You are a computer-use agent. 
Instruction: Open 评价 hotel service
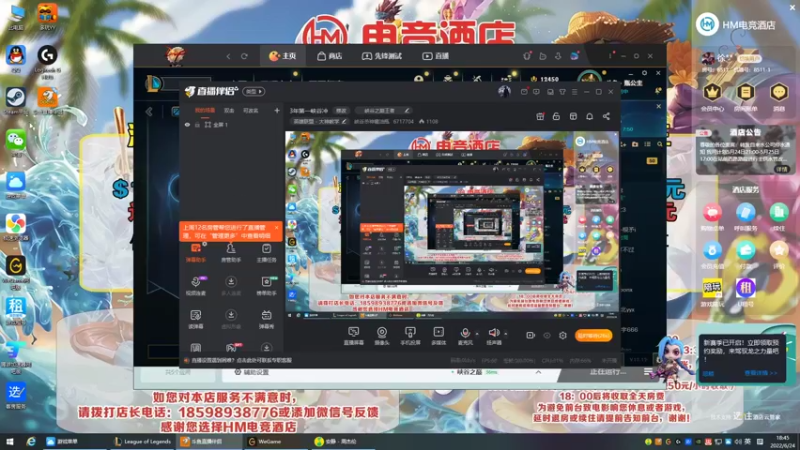coord(779,255)
